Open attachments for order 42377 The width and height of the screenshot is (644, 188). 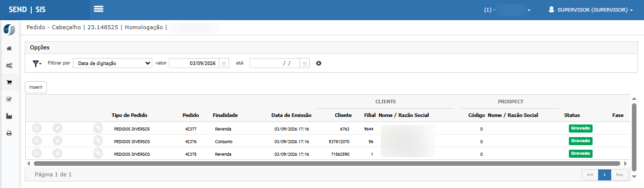pos(98,129)
